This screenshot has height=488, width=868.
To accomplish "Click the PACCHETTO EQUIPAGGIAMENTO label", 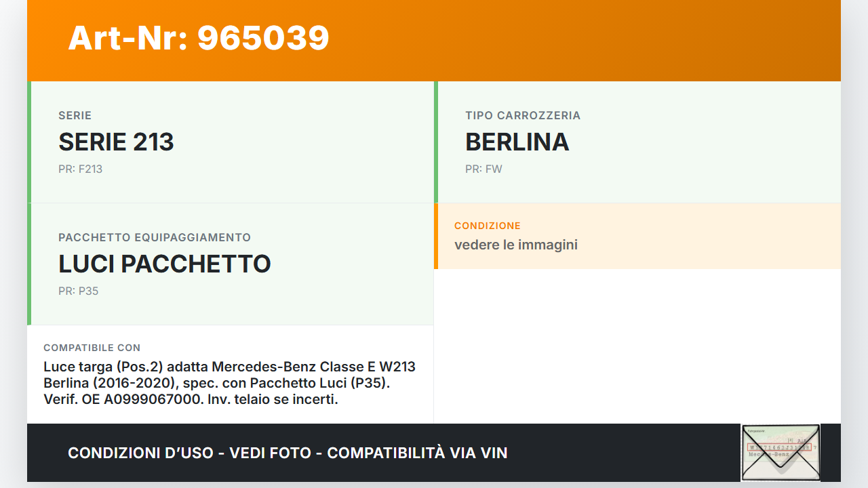I will coord(155,238).
